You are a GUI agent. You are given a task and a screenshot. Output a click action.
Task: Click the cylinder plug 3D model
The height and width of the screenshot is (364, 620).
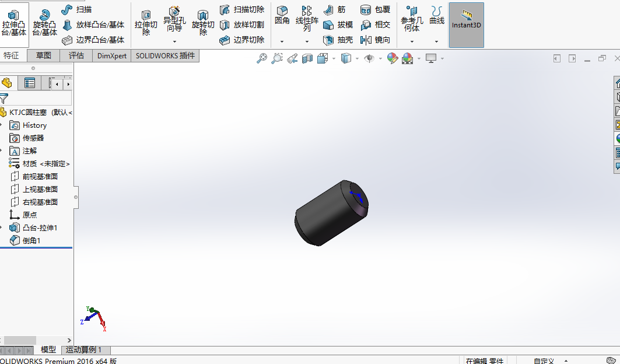tap(331, 213)
